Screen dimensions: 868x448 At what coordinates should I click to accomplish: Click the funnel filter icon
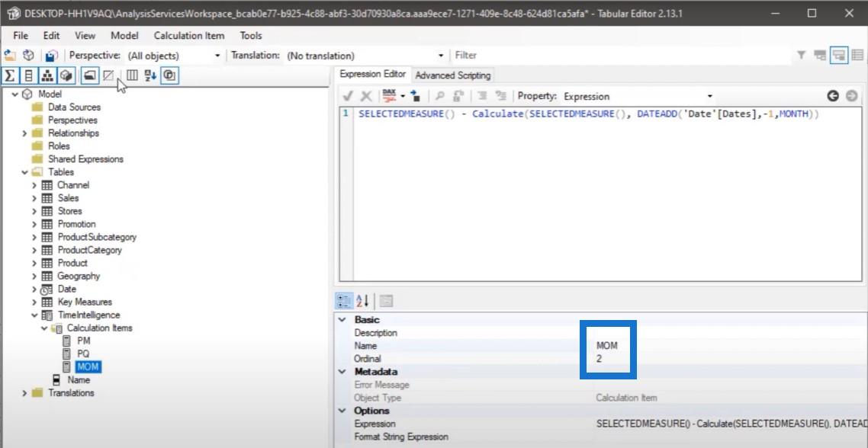(x=801, y=56)
